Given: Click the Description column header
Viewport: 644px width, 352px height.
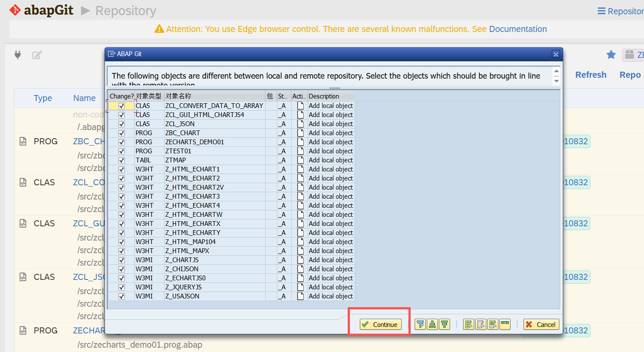Looking at the screenshot, I should 331,96.
